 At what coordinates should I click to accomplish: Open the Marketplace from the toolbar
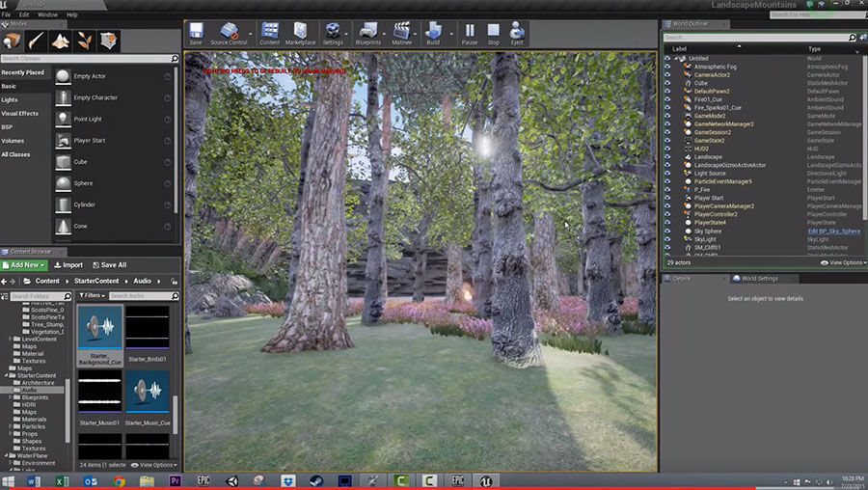[300, 34]
